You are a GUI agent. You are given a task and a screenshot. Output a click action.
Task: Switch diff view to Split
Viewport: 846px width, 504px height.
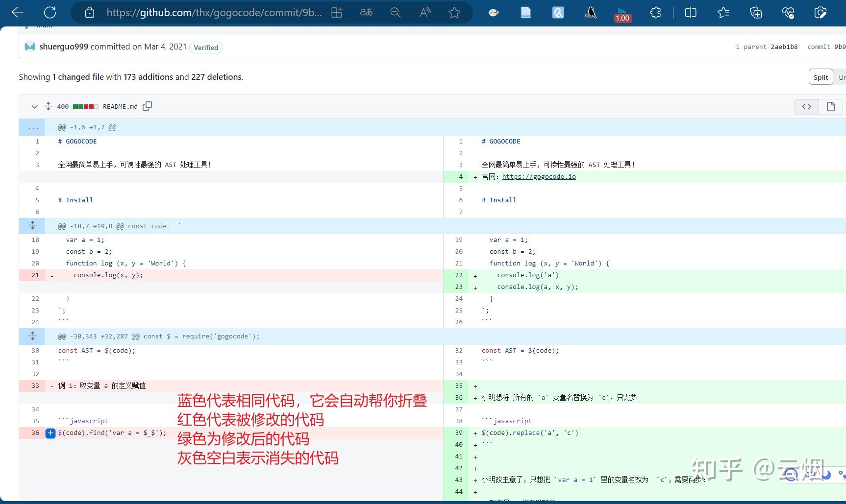(x=821, y=77)
